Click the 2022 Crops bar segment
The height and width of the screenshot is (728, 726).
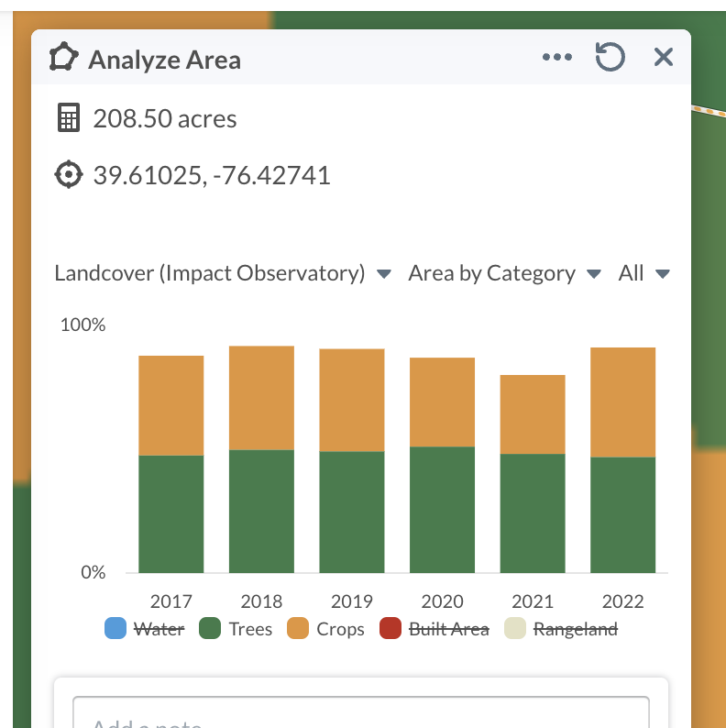[x=623, y=403]
